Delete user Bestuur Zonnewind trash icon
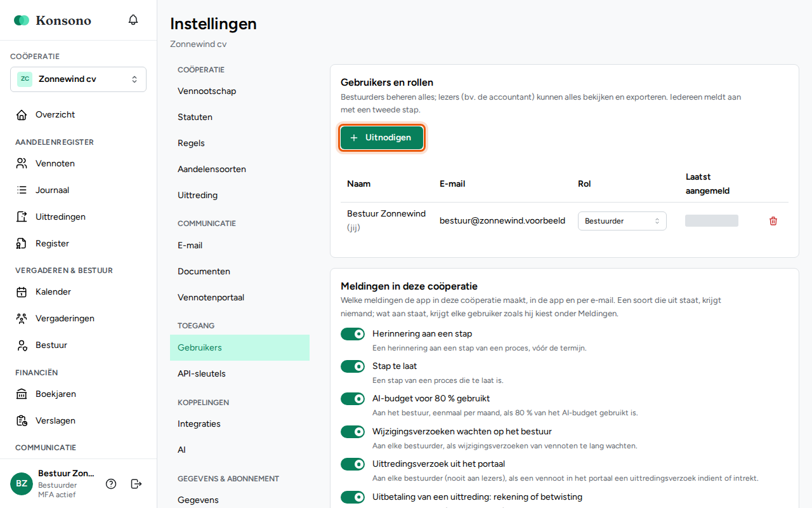The image size is (812, 508). (x=773, y=221)
